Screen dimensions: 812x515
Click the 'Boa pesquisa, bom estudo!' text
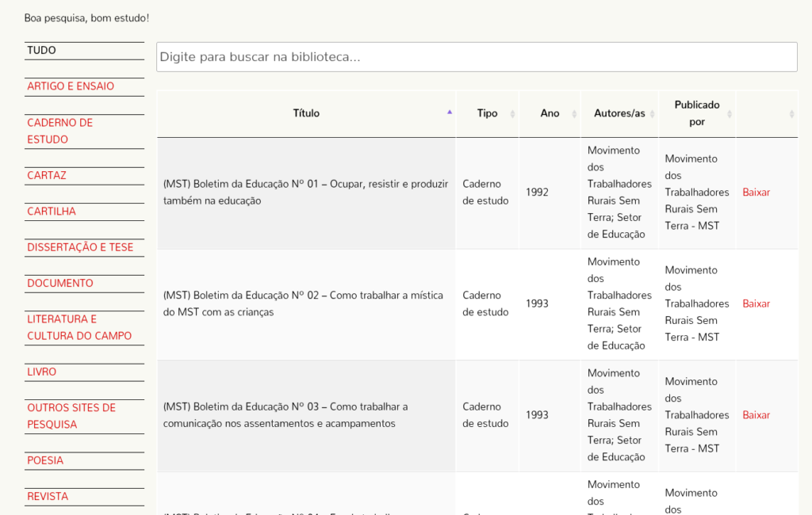click(86, 18)
